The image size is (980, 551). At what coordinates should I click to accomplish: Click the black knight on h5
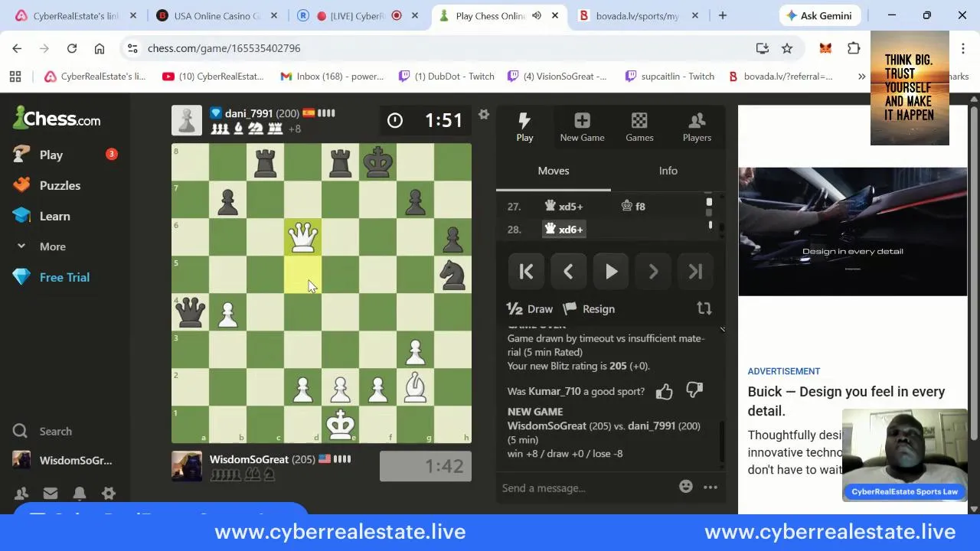[452, 274]
